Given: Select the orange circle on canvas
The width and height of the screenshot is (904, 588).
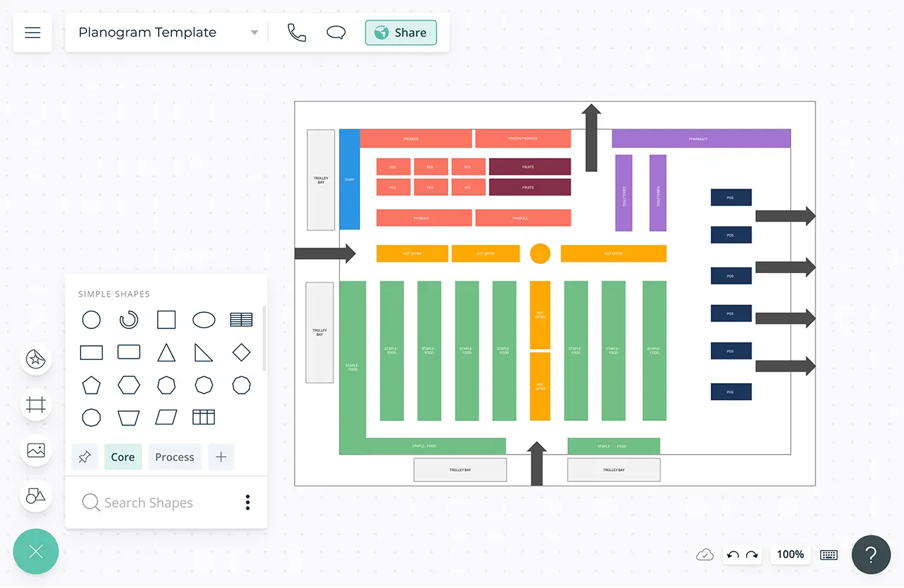Looking at the screenshot, I should click(540, 253).
